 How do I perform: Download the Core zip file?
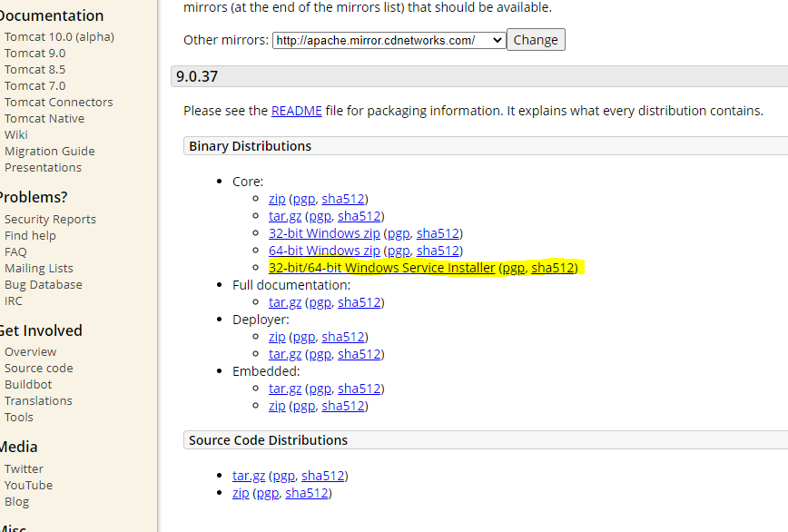[277, 199]
